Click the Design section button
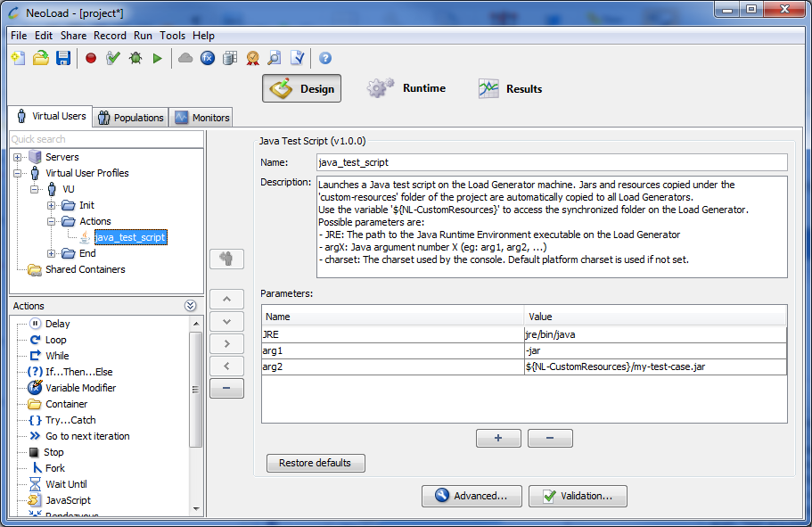 301,88
